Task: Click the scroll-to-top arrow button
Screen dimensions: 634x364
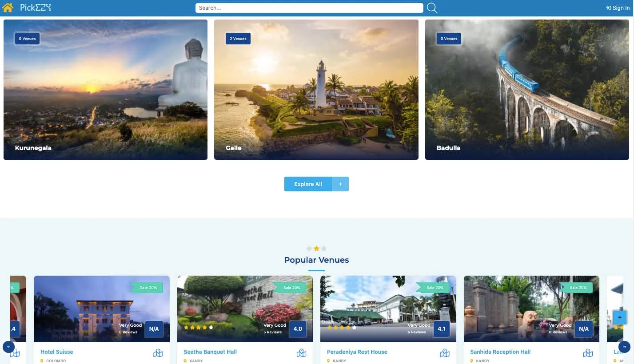Action: point(620,317)
